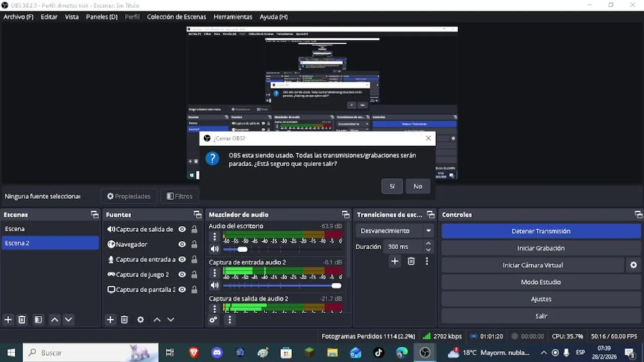644x362 pixels.
Task: Open Windows Start menu
Action: click(x=11, y=353)
